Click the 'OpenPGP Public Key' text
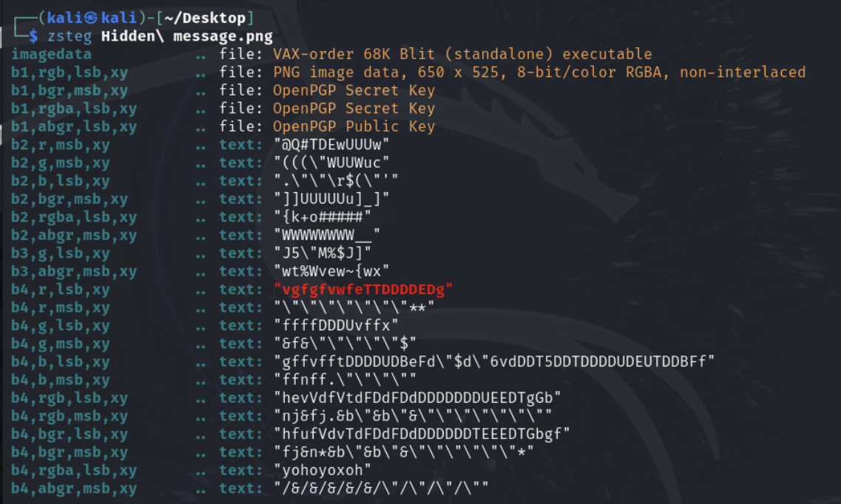 [x=354, y=126]
